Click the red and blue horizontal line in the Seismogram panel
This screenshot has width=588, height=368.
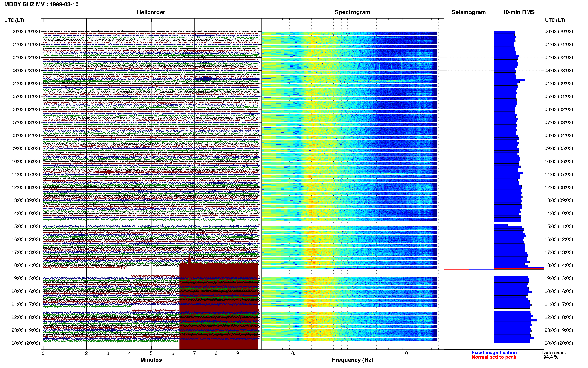pyautogui.click(x=469, y=269)
